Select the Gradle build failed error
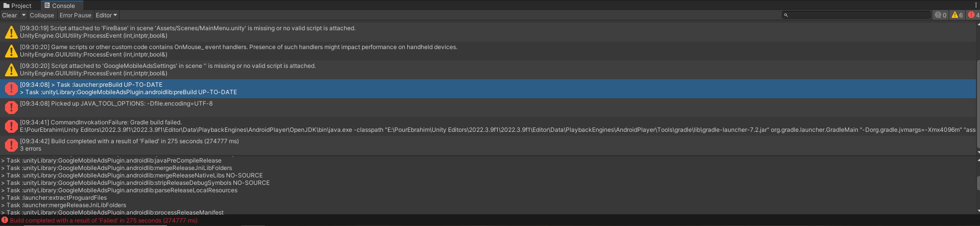This screenshot has height=226, width=980. [488, 126]
